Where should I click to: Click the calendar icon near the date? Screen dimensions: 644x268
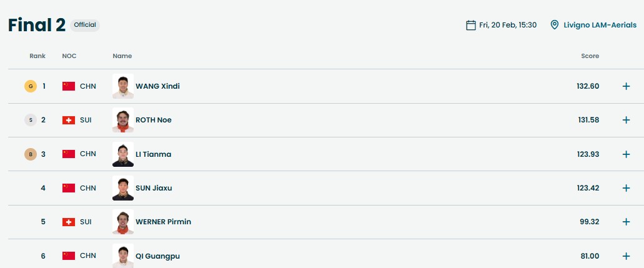tap(471, 25)
